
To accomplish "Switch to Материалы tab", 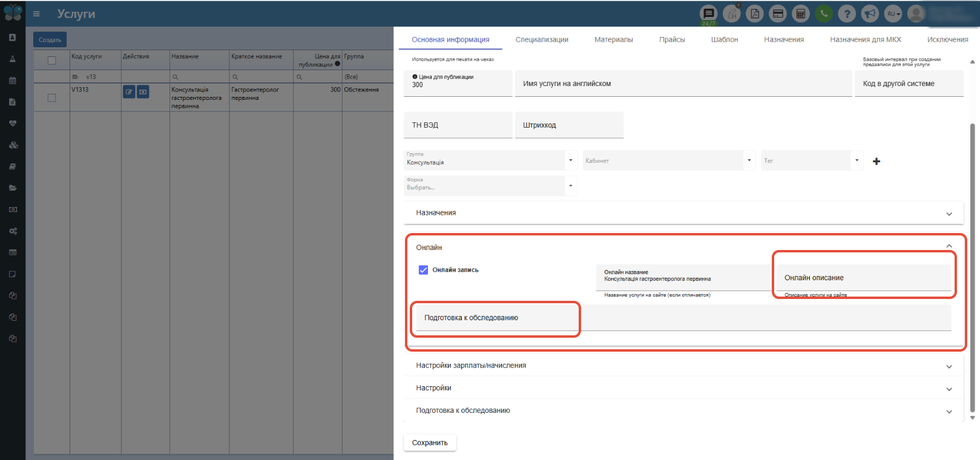I will coord(613,39).
